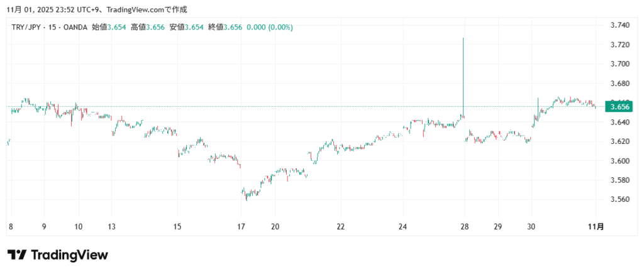644x274 pixels.
Task: Click the TradingView wordmark text
Action: pos(69,255)
